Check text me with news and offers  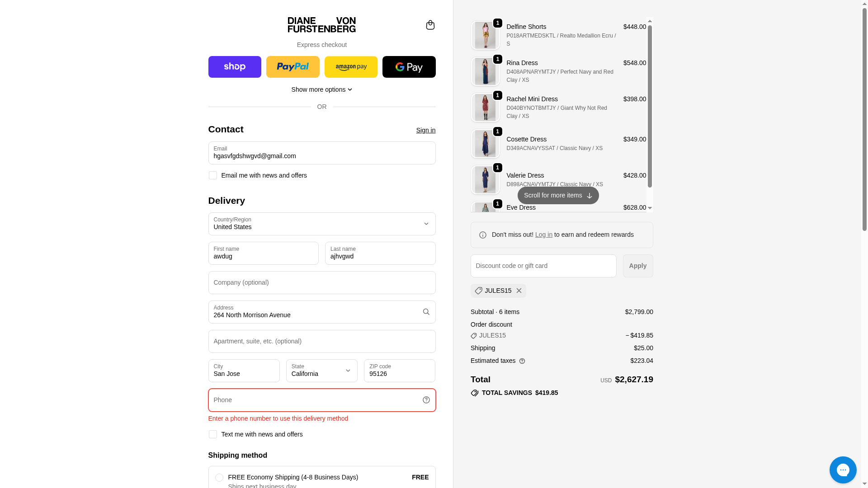click(213, 434)
